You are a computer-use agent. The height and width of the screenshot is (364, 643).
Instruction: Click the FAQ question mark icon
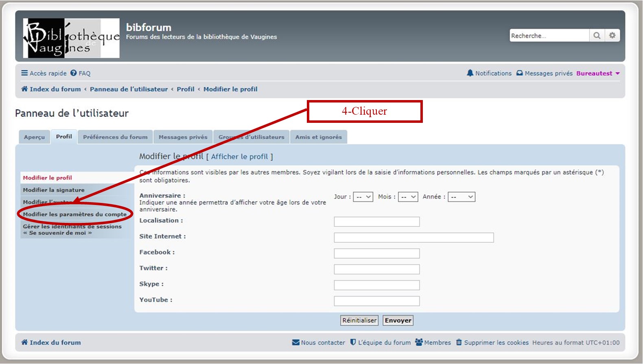[74, 73]
